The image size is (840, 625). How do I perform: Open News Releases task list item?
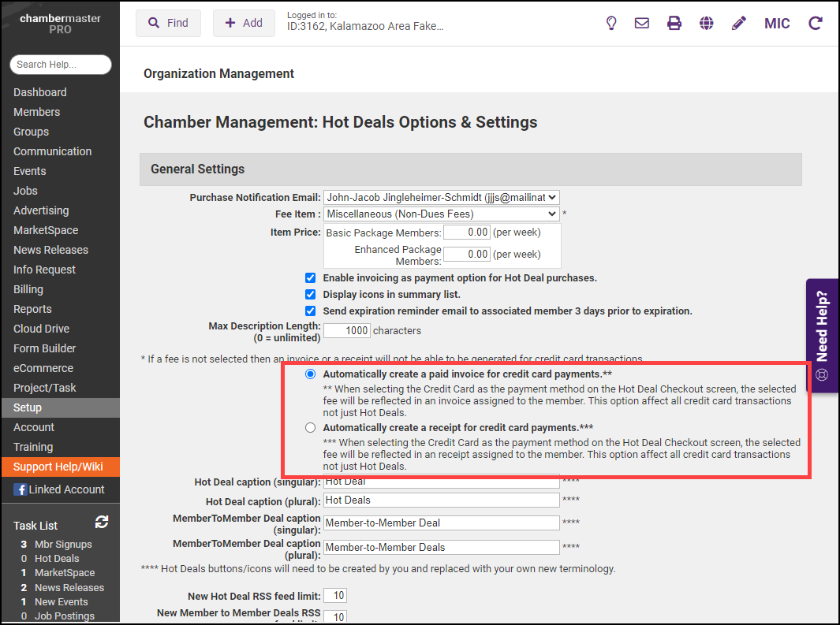pyautogui.click(x=69, y=587)
